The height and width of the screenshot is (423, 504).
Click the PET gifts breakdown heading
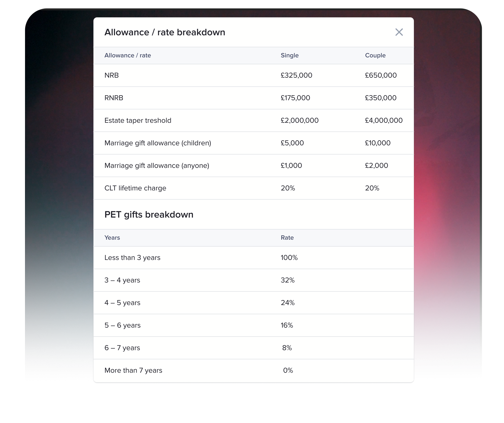(149, 214)
